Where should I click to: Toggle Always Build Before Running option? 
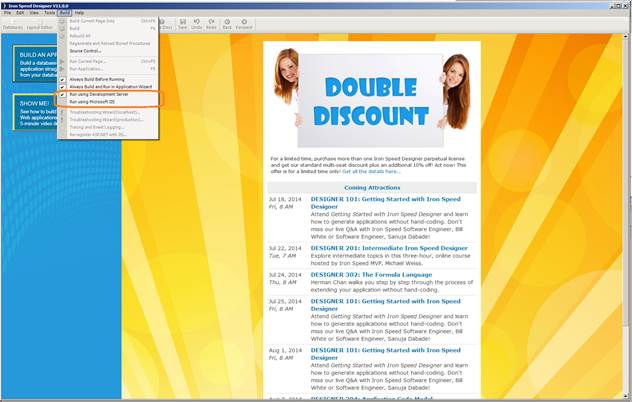108,79
